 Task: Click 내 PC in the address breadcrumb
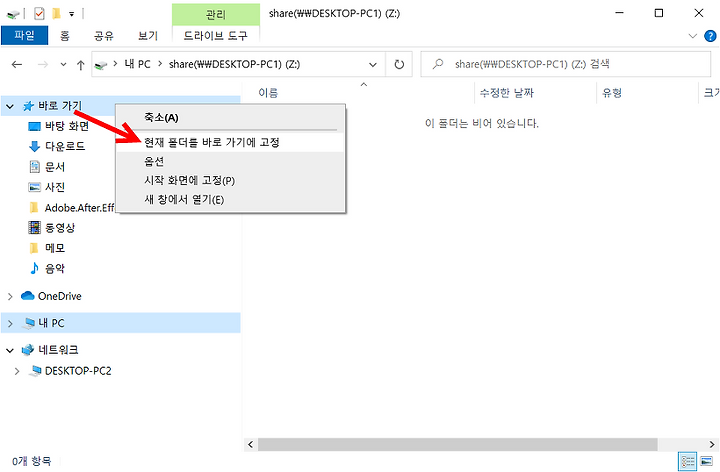coord(137,64)
